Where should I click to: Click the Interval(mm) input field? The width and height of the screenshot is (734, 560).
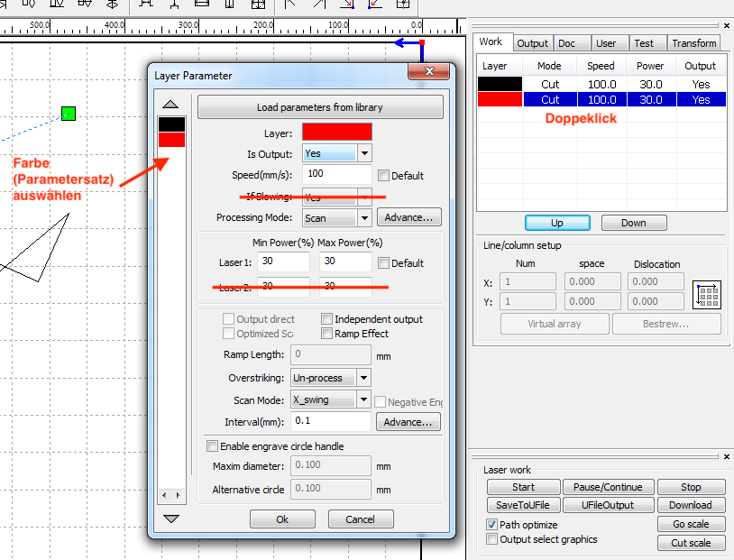tap(331, 422)
